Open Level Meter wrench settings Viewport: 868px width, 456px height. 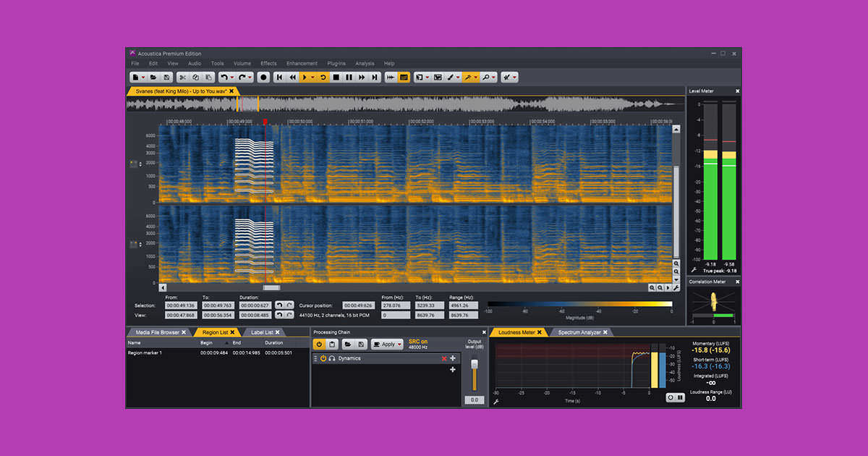[x=694, y=270]
